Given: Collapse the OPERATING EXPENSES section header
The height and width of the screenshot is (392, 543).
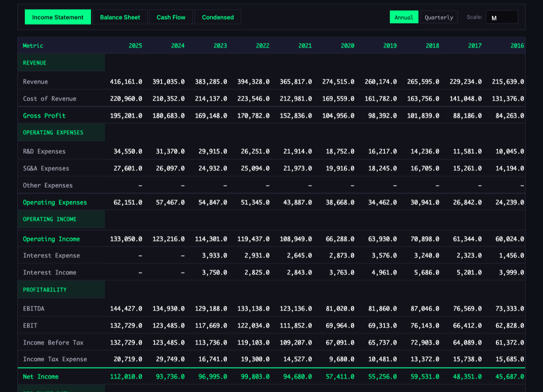Looking at the screenshot, I should [x=53, y=132].
